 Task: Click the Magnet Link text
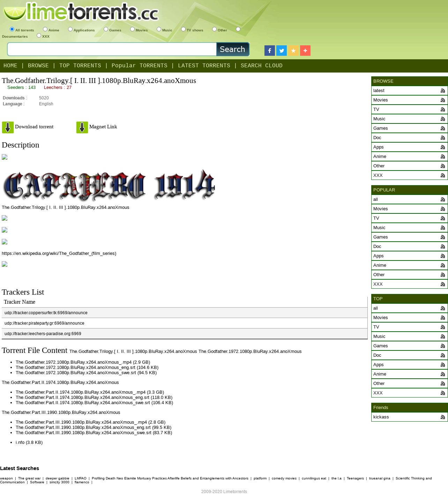(x=103, y=127)
